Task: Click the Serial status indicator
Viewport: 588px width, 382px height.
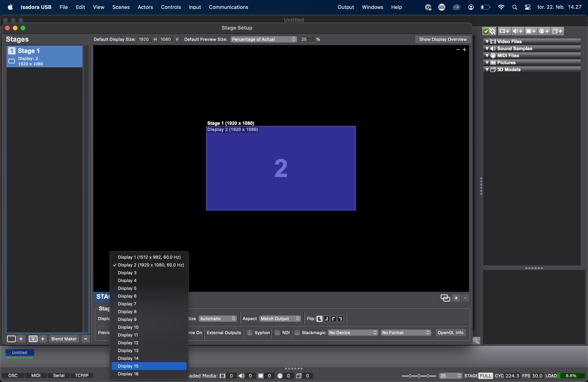Action: pyautogui.click(x=59, y=376)
